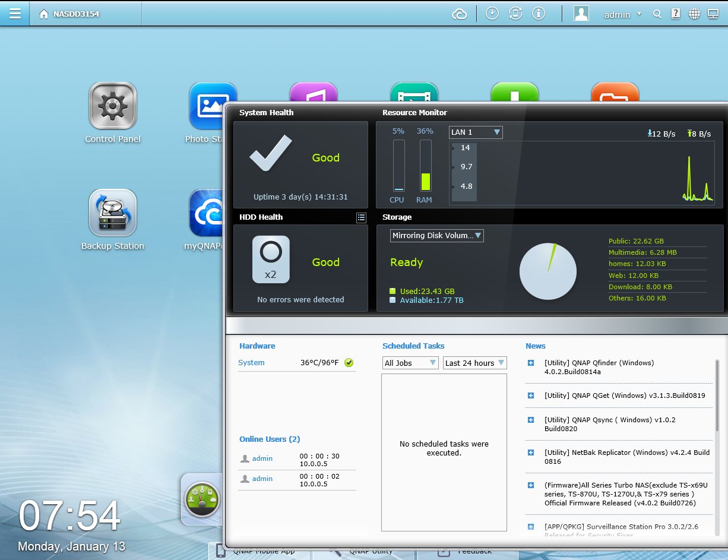Open the event notifications info icon
Viewport: 728px width, 560px height.
[x=539, y=14]
